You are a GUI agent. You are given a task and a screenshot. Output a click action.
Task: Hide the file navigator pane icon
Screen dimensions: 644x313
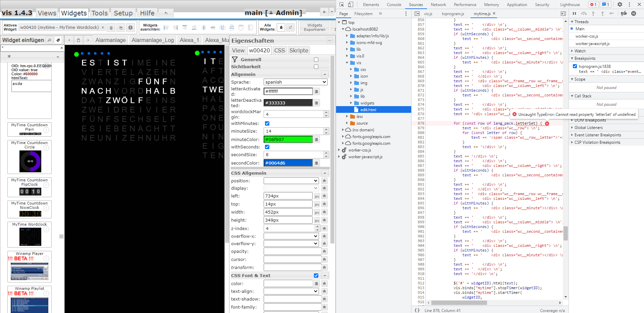tap(417, 13)
